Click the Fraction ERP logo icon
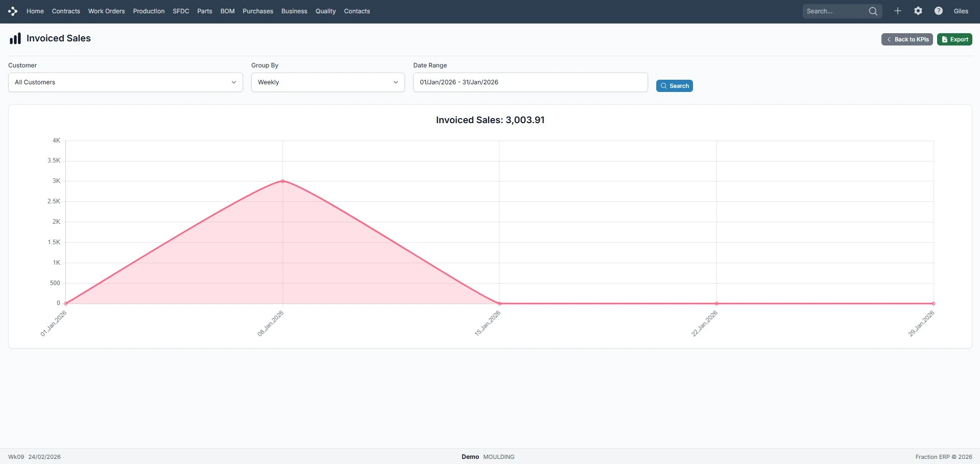 (13, 11)
